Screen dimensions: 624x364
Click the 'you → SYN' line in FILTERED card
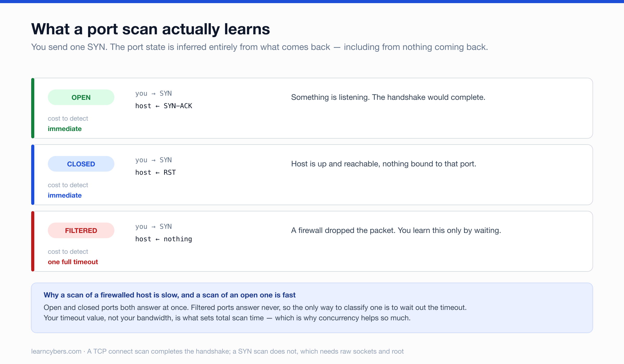pos(153,226)
